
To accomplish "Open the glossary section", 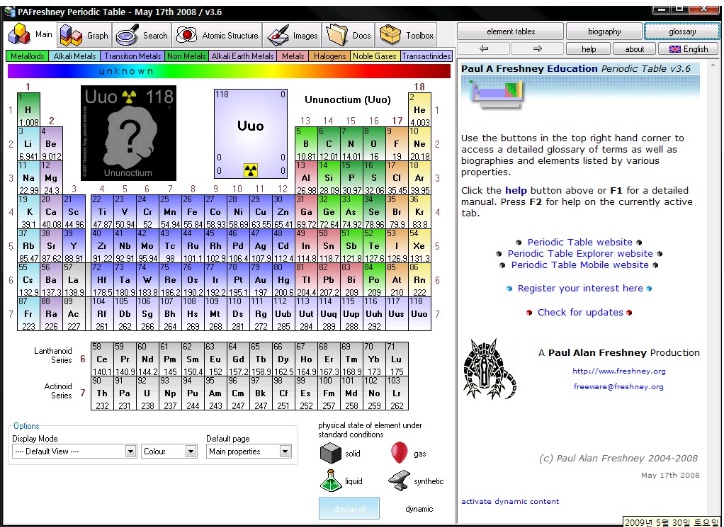I will tap(682, 31).
